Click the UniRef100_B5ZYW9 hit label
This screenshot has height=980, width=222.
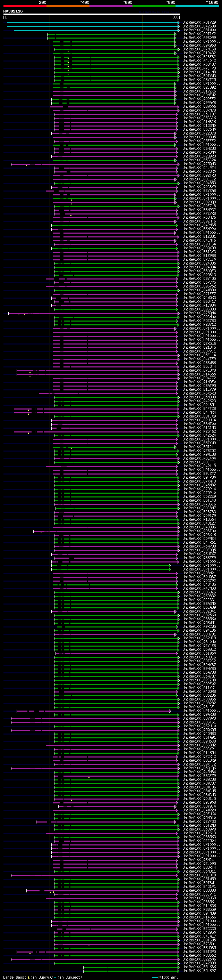pos(199,443)
